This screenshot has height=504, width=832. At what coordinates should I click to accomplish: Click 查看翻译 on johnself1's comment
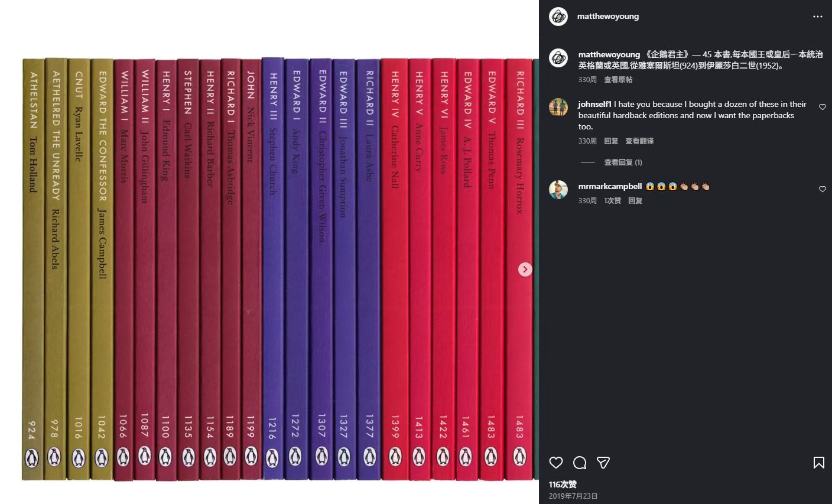pos(639,141)
